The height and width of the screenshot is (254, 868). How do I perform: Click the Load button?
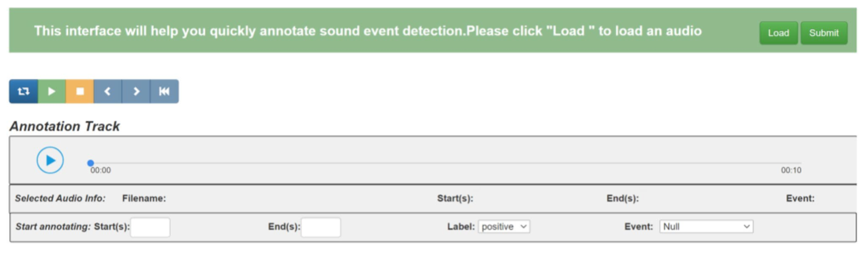point(778,33)
